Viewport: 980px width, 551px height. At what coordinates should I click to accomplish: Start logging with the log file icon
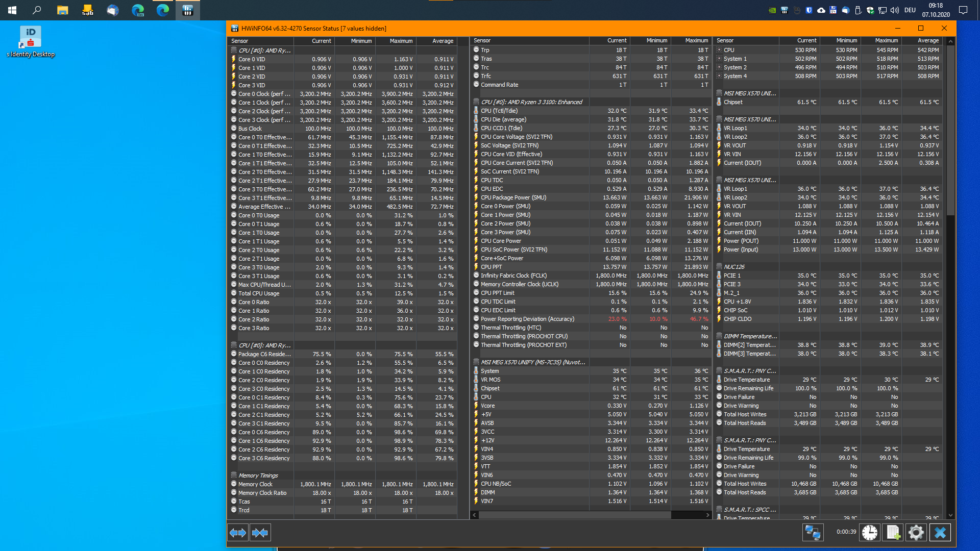point(893,533)
